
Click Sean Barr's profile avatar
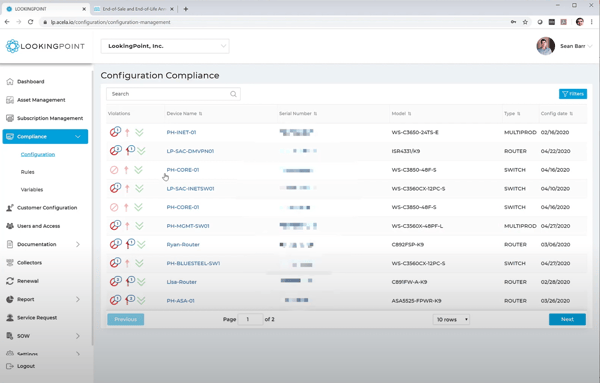[x=545, y=46]
